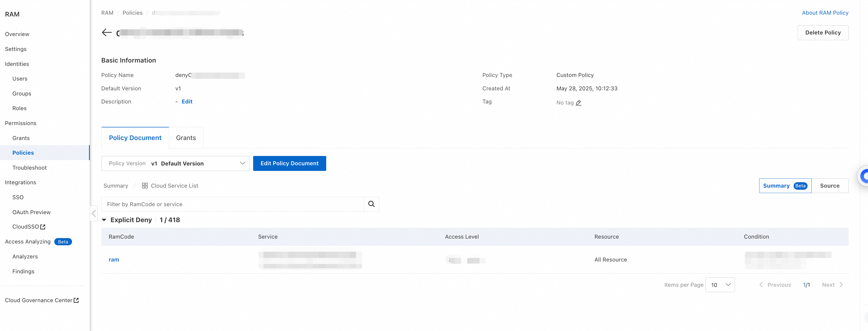Open Users in the sidebar

click(x=20, y=79)
